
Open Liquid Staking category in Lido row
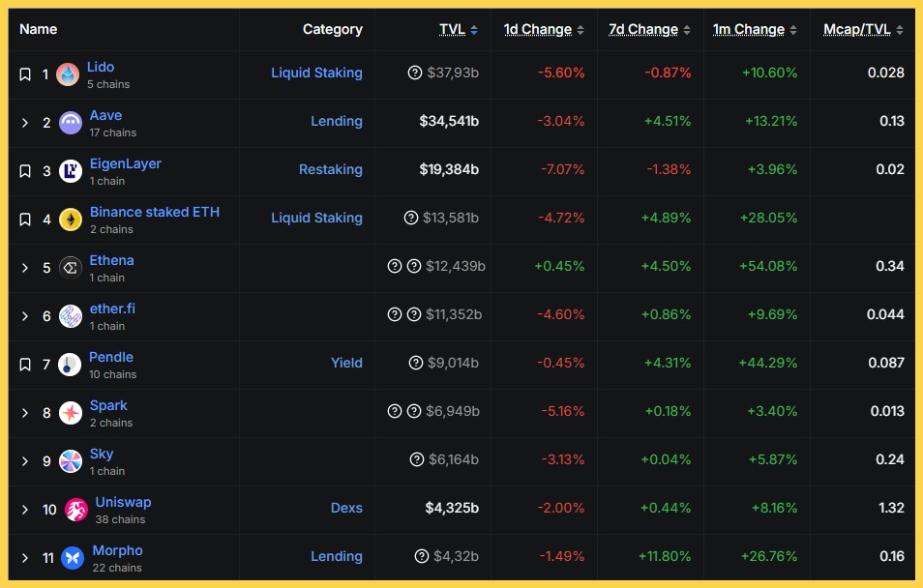click(x=316, y=73)
